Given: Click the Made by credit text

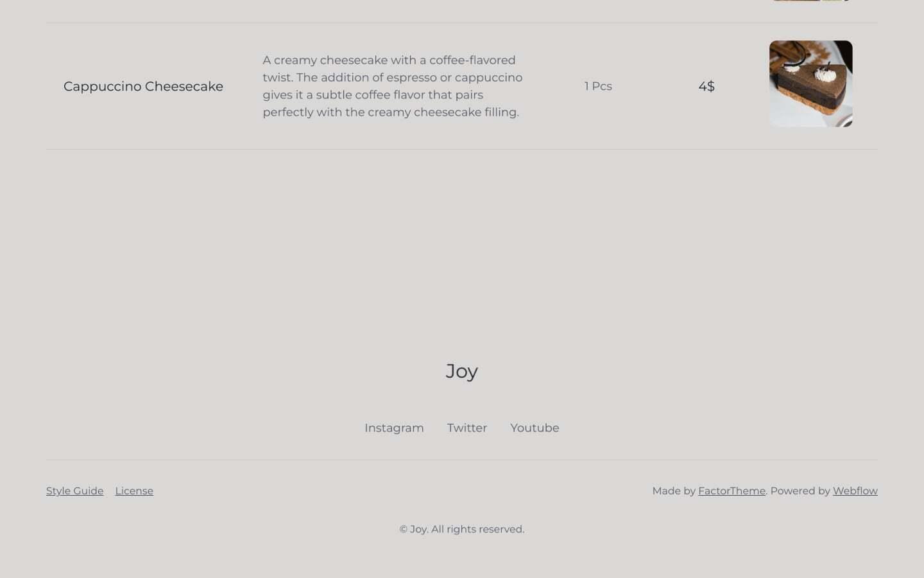Looking at the screenshot, I should click(674, 491).
